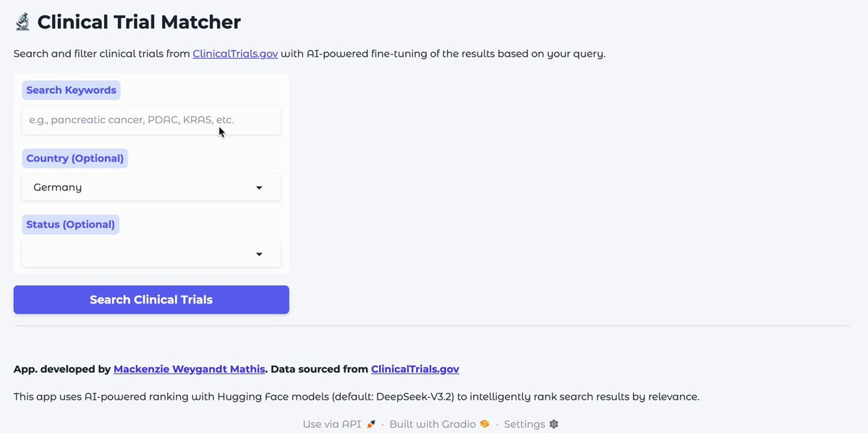Click the Clinical Trial Matcher heading

click(x=139, y=22)
